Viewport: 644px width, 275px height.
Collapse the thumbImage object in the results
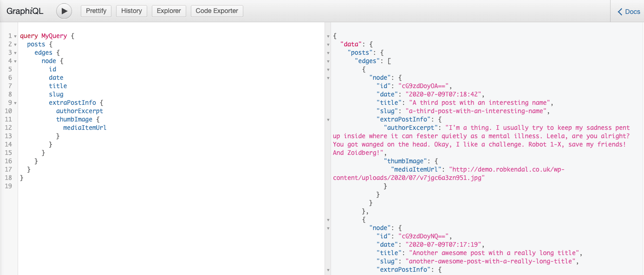click(x=328, y=161)
